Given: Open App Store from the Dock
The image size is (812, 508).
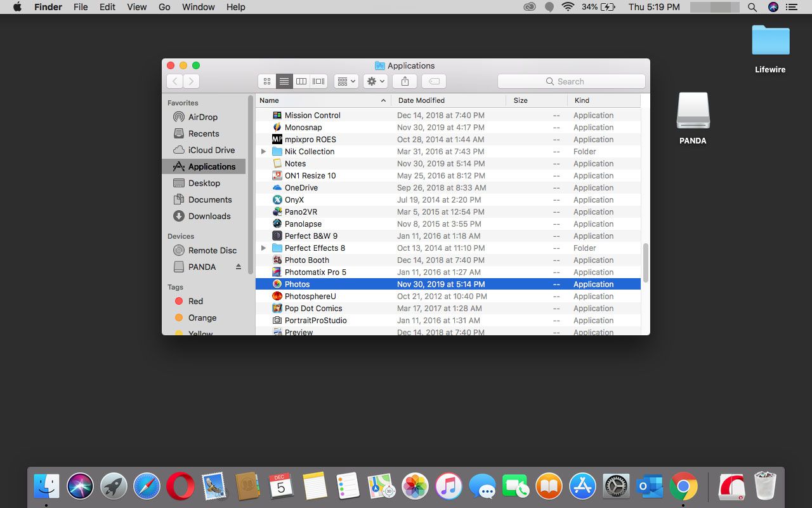Looking at the screenshot, I should point(582,486).
